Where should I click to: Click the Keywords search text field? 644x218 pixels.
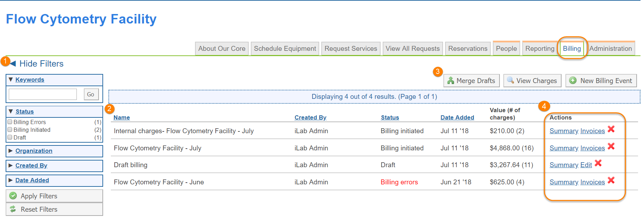coord(43,94)
